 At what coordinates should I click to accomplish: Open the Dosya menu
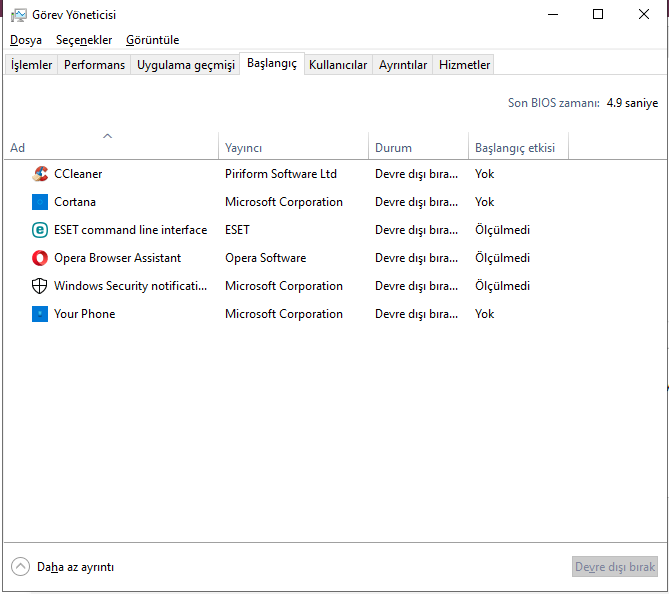coord(26,40)
